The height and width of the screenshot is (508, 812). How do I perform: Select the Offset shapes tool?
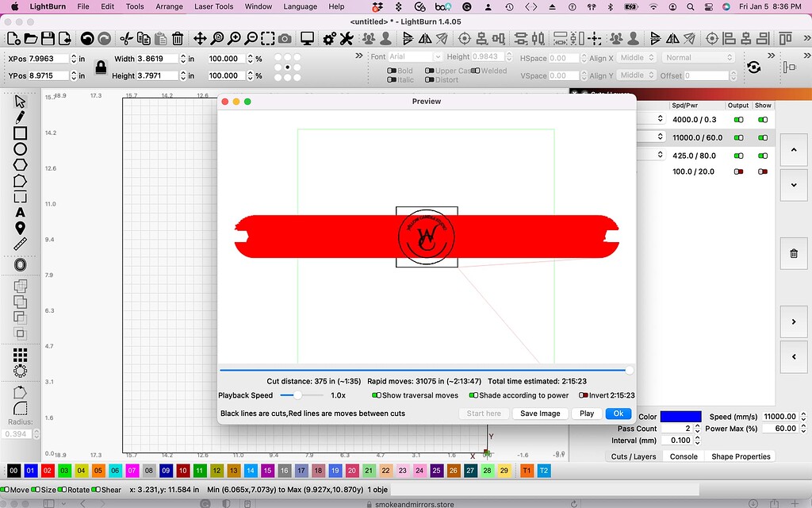(20, 265)
